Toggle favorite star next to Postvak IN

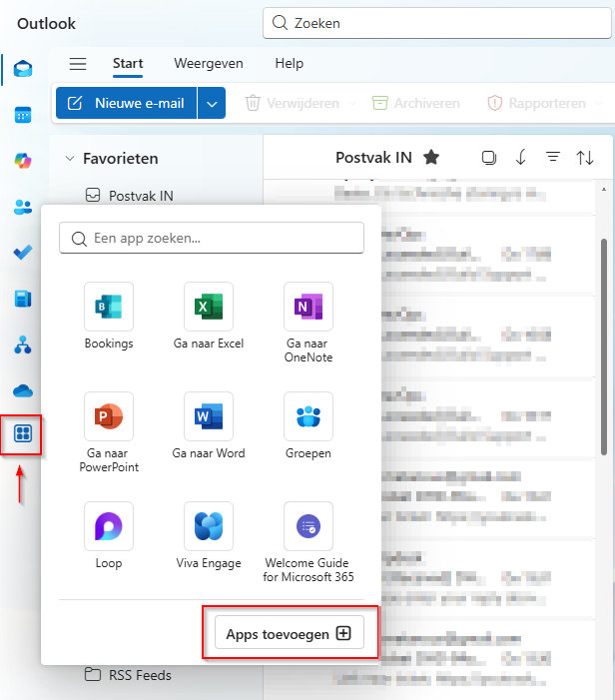tap(431, 157)
